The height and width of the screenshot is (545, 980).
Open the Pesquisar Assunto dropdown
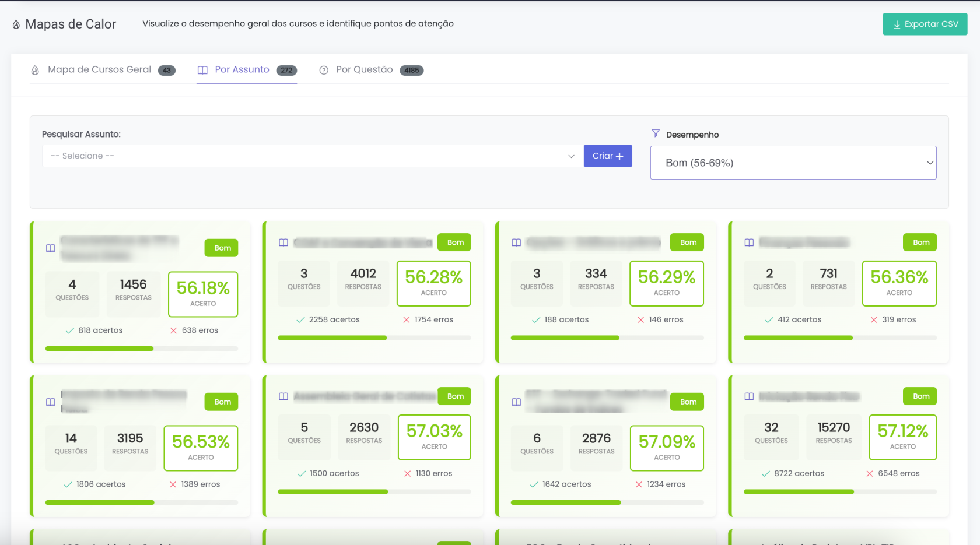(312, 156)
